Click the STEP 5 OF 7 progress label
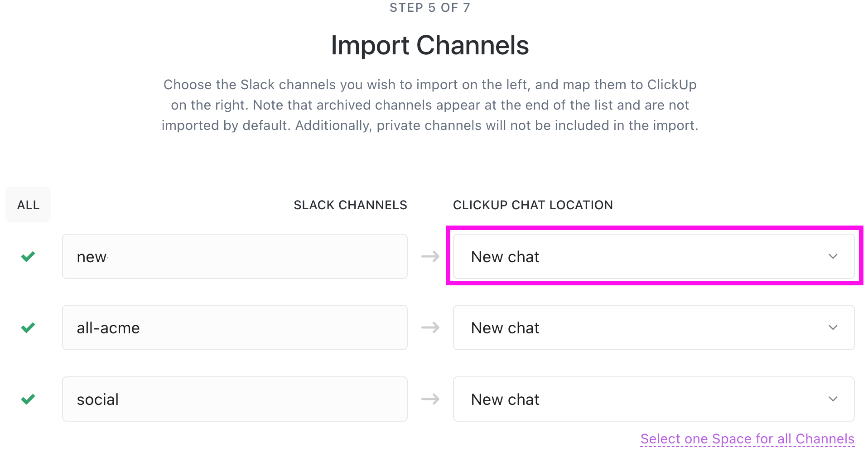 tap(429, 7)
